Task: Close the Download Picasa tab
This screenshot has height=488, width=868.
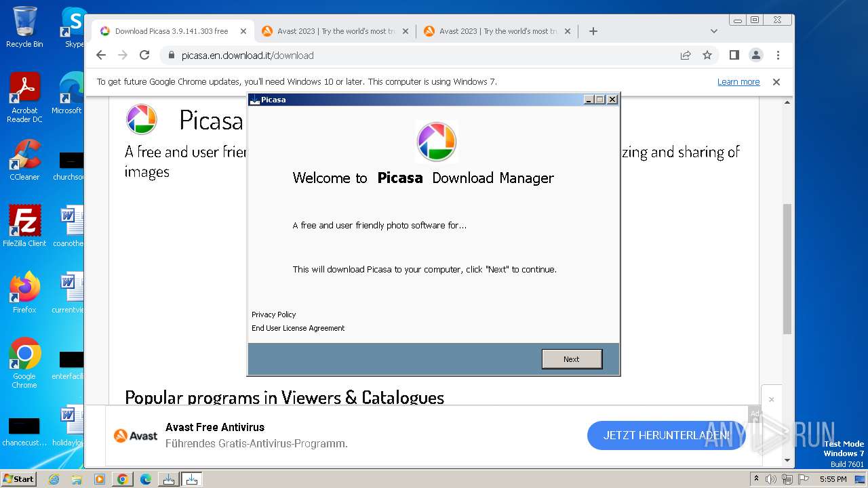Action: click(243, 31)
